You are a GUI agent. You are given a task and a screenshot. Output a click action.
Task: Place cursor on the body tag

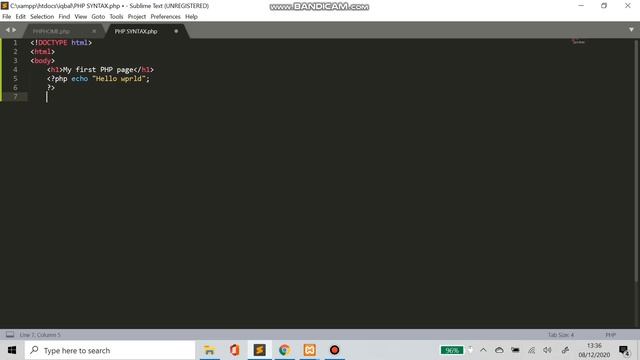pyautogui.click(x=42, y=60)
